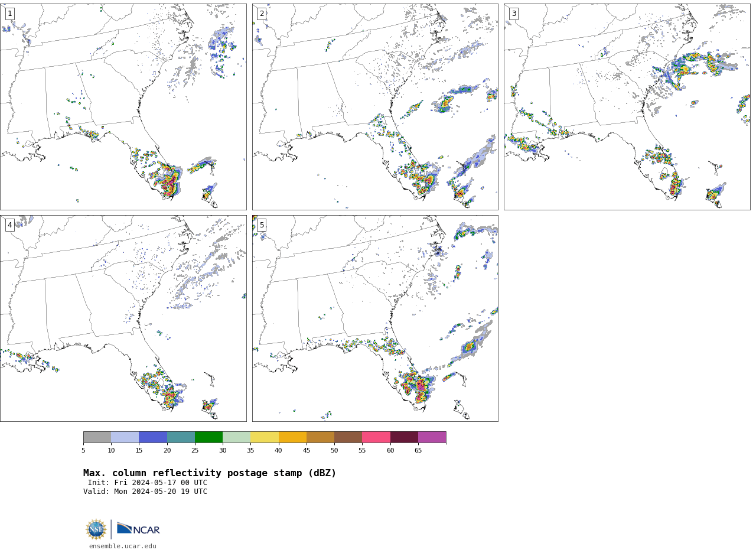This screenshot has height=553, width=756.
Task: Click the dark green 25-30 dBZ swatch
Action: click(208, 437)
